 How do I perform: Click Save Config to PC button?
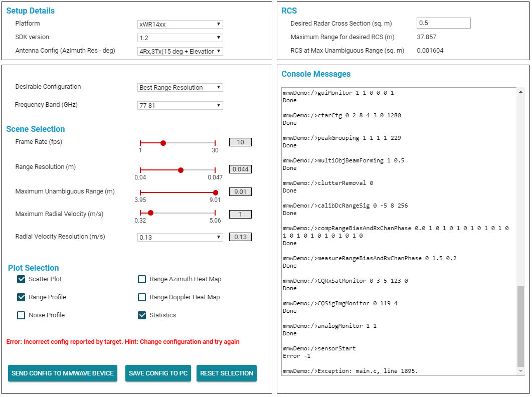(x=158, y=373)
